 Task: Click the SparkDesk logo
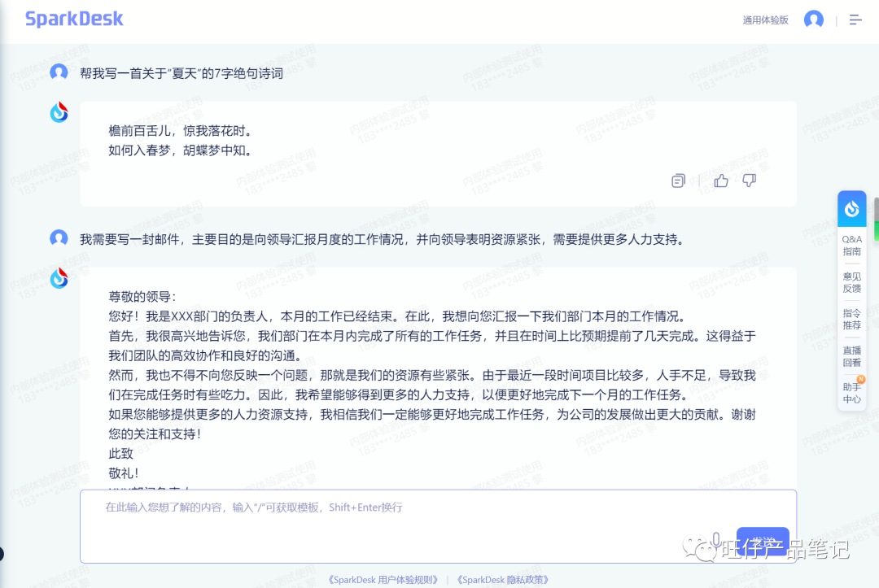tap(74, 18)
